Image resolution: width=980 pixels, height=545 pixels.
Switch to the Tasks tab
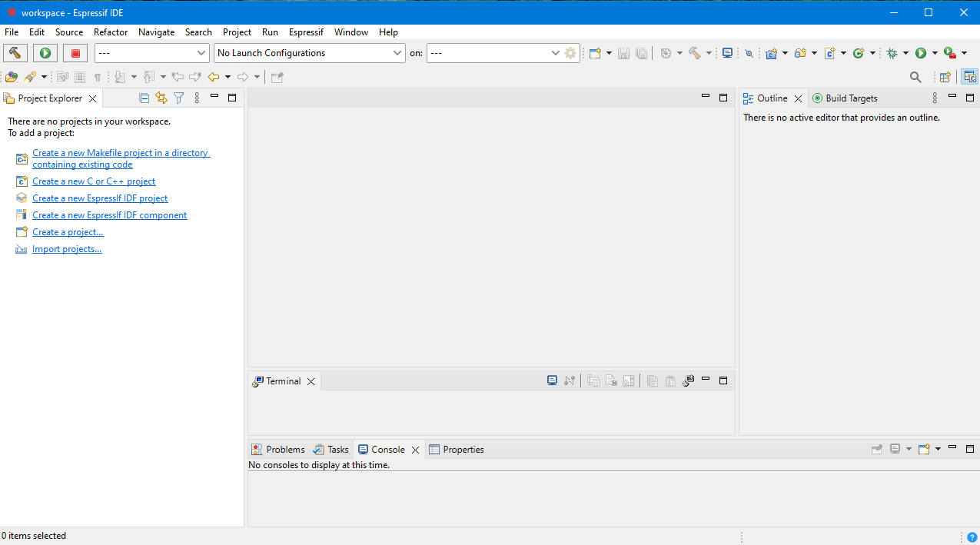click(331, 450)
